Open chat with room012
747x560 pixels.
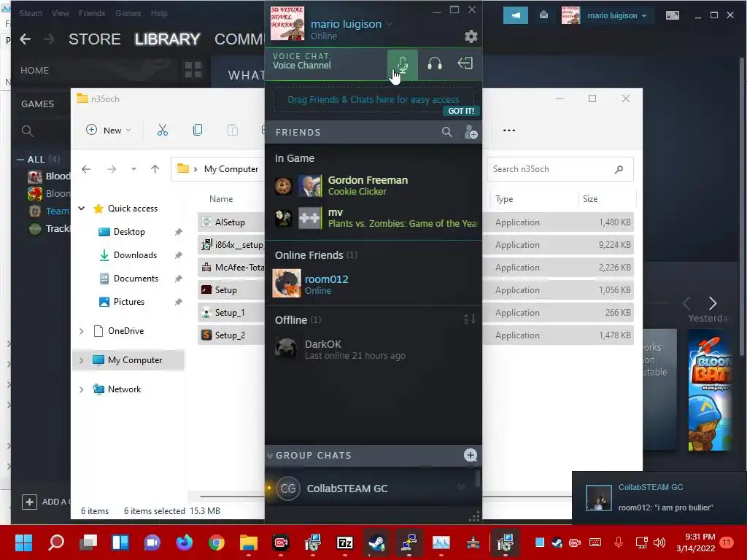click(373, 284)
